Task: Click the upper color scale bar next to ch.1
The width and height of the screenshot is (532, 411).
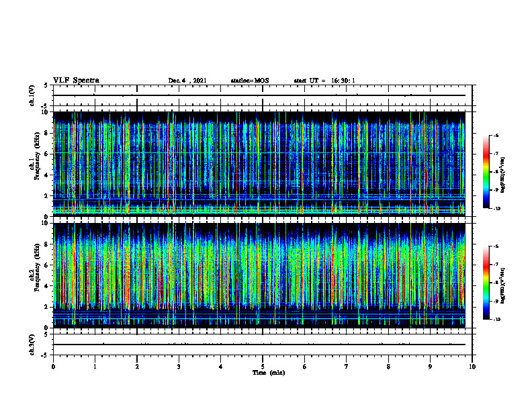Action: pos(486,172)
